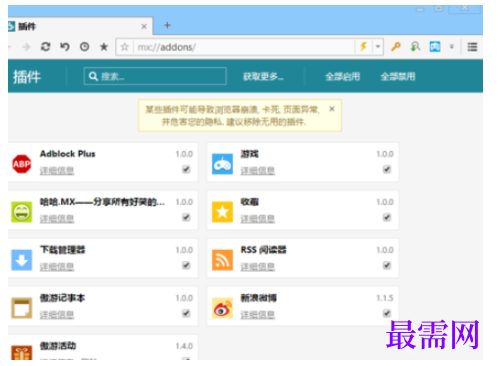Click the browser reload button

pos(46,47)
